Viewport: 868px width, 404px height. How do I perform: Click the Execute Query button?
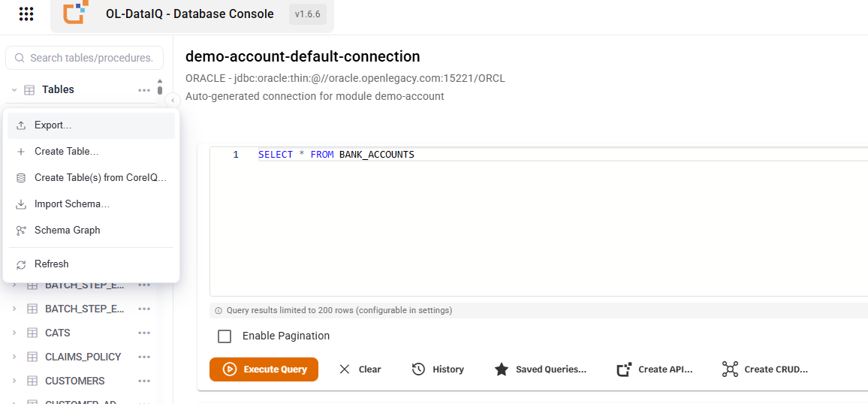pyautogui.click(x=264, y=369)
